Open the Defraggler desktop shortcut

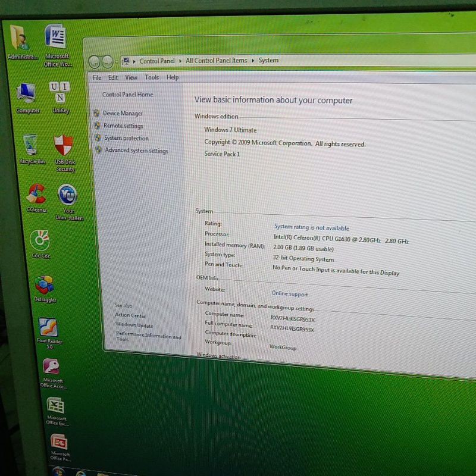pyautogui.click(x=45, y=284)
